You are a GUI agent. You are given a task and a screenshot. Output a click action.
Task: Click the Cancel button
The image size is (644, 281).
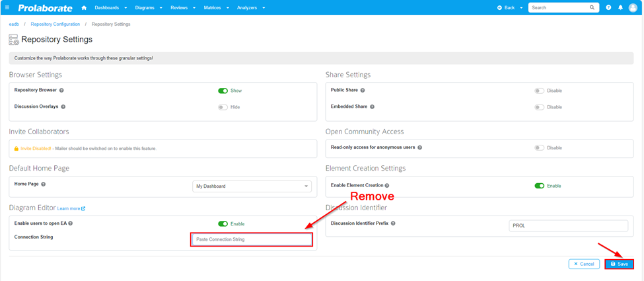pyautogui.click(x=584, y=264)
